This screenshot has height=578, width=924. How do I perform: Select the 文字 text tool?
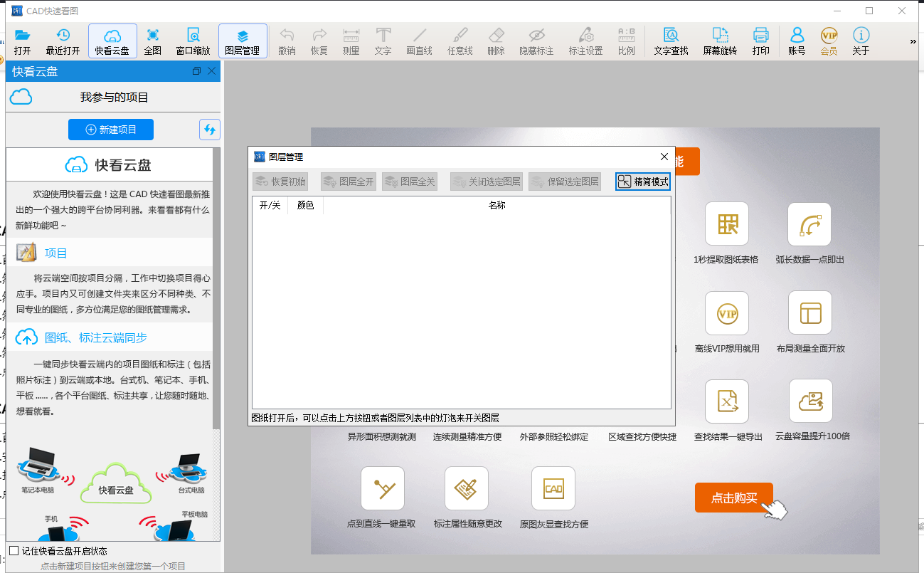383,41
